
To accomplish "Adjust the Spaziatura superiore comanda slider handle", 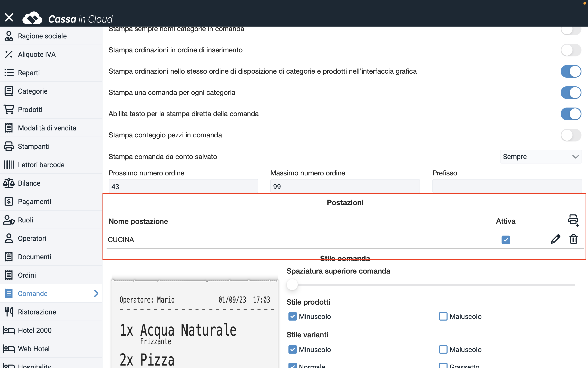I will click(x=292, y=285).
